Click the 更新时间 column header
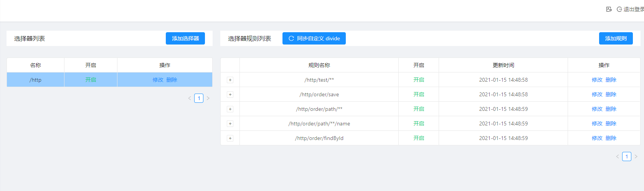This screenshot has width=644, height=191. pyautogui.click(x=503, y=65)
